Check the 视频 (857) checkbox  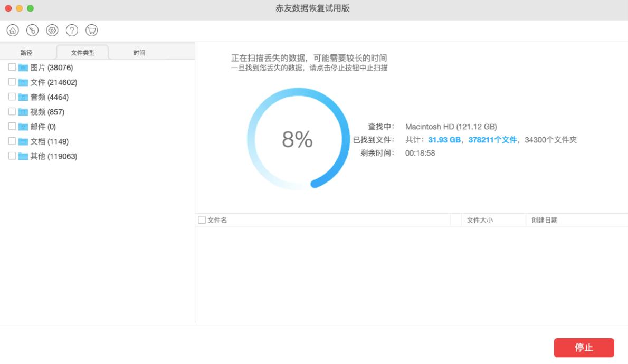(x=12, y=112)
